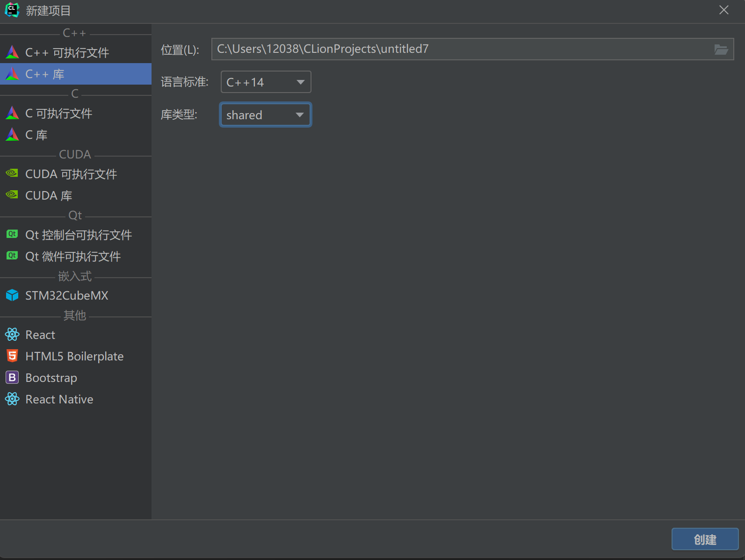Click the HTML5 shield icon

click(x=12, y=356)
